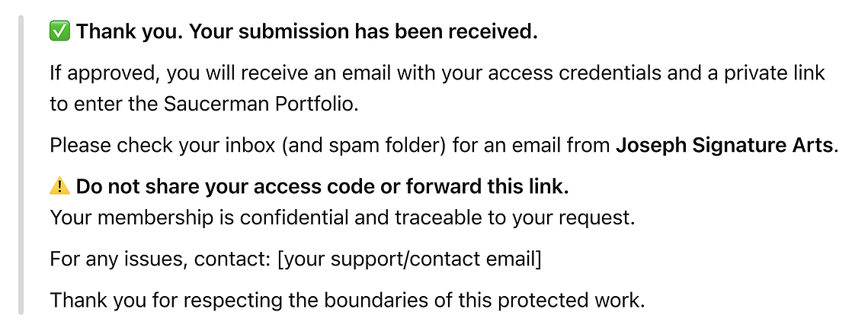Click the 'Saucerman Portfolio' text

tap(260, 105)
